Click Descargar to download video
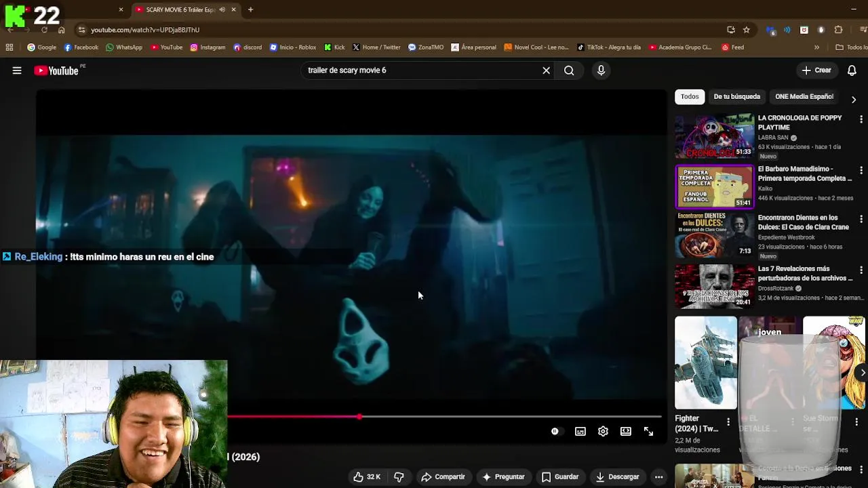 [x=617, y=477]
